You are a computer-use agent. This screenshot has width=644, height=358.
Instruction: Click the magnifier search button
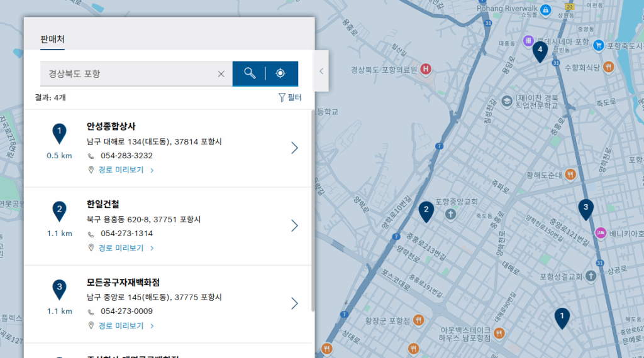click(x=249, y=73)
